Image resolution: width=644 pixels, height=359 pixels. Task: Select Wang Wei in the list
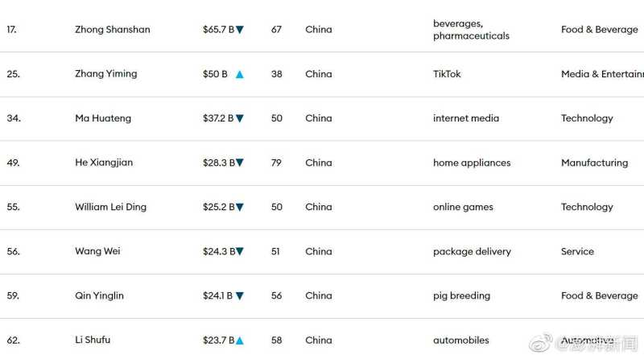97,251
